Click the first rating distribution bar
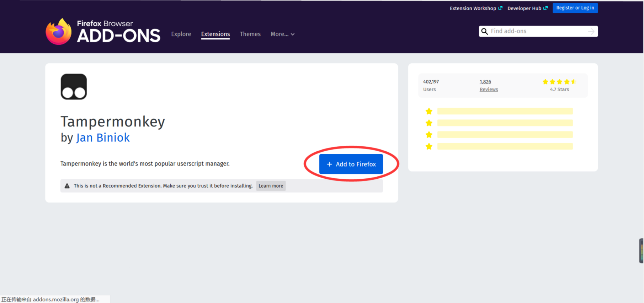Viewport: 644px width, 303px height. click(505, 111)
